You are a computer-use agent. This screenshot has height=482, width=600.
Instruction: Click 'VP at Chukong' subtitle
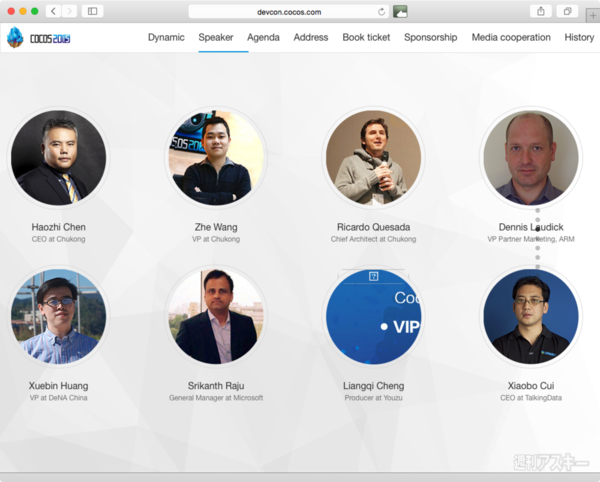point(216,239)
